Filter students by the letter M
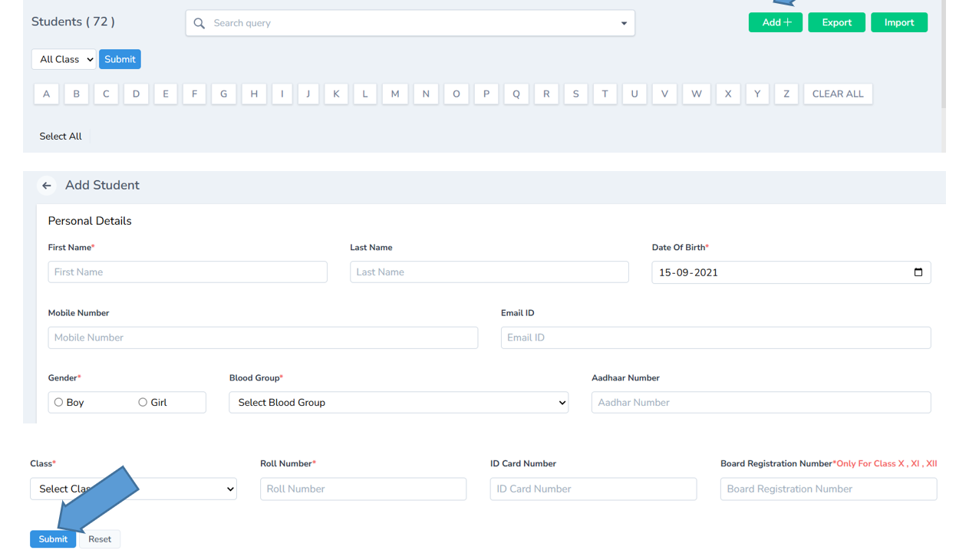The height and width of the screenshot is (560, 969). click(x=394, y=93)
